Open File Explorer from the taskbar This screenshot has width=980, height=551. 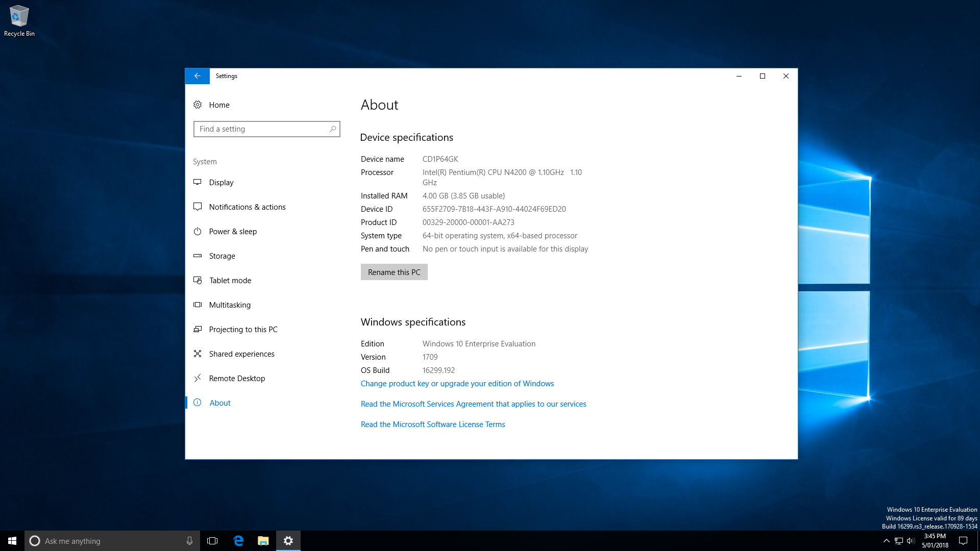[263, 541]
